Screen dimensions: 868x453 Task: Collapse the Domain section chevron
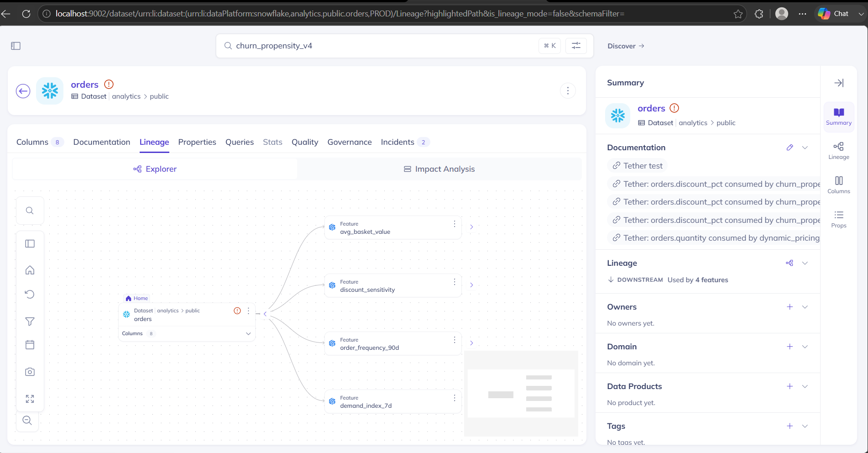click(805, 347)
